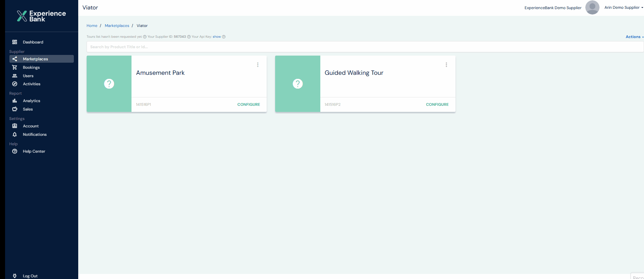Click the Log Out power icon
The height and width of the screenshot is (279, 644).
(14, 276)
